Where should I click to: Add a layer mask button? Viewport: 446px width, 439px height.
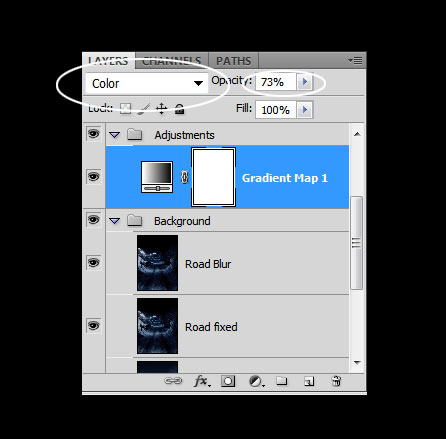(228, 381)
